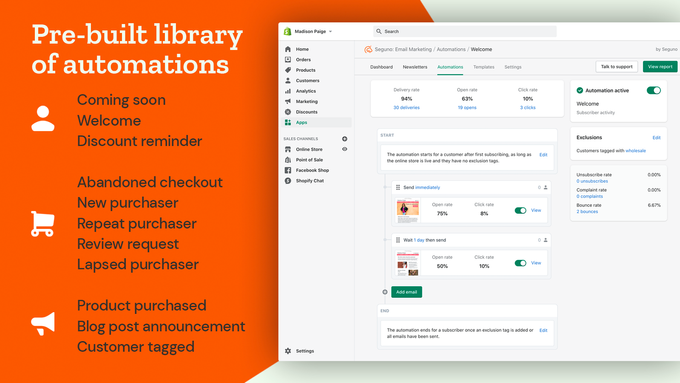680x383 pixels.
Task: Open the 3 clicks link
Action: point(528,108)
